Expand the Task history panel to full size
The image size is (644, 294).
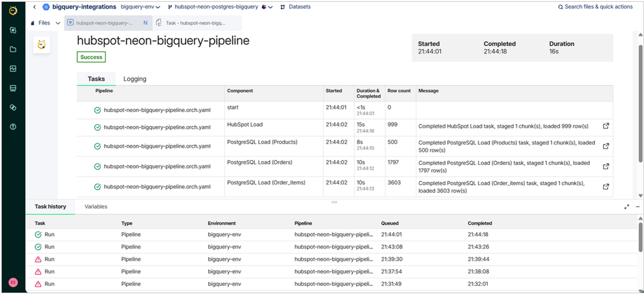point(627,207)
